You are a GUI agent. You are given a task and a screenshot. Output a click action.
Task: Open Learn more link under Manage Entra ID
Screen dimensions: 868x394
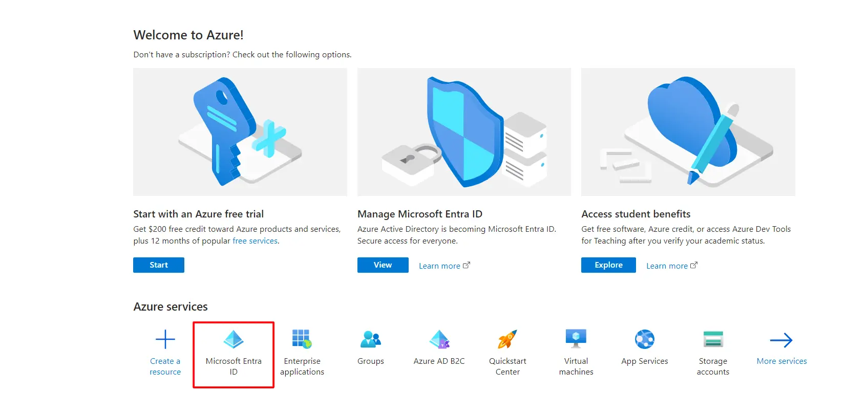(439, 266)
